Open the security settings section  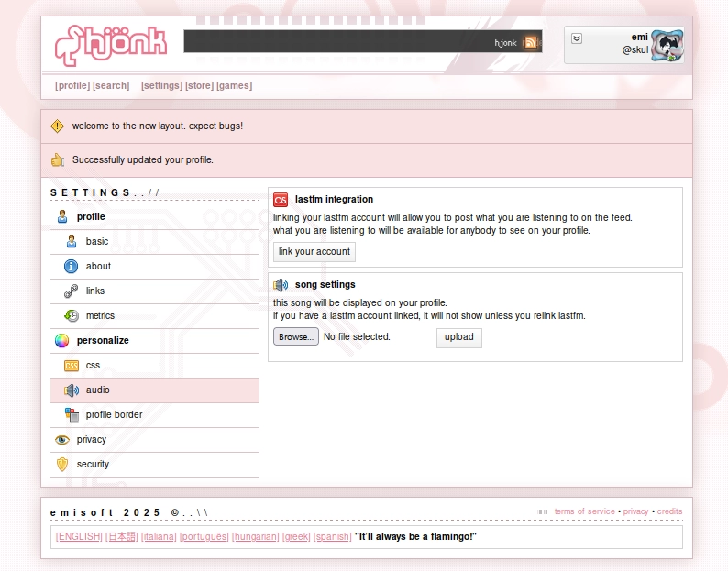154,465
